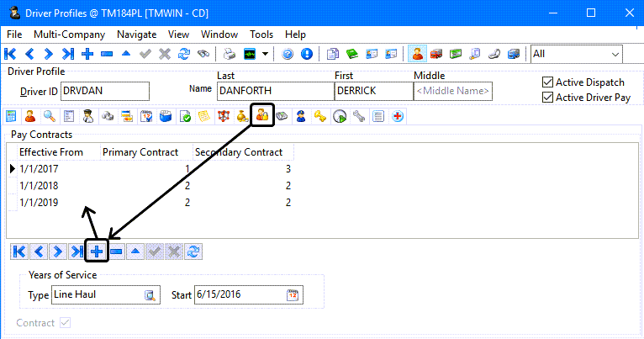The image size is (644, 339).
Task: Click the gray X cancel icon in main toolbar
Action: click(x=164, y=54)
